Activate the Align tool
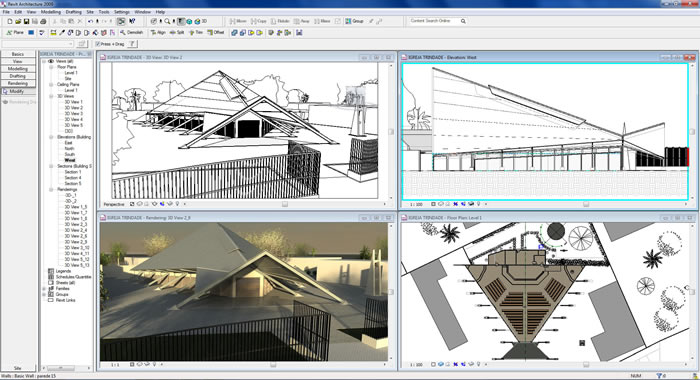The height and width of the screenshot is (380, 700). click(x=158, y=33)
